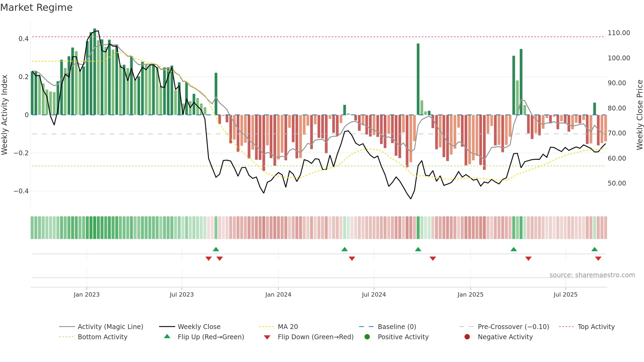Select green Flip Up triangle between Jul 2024 and Jan 2025
The height and width of the screenshot is (362, 644).
pos(418,249)
